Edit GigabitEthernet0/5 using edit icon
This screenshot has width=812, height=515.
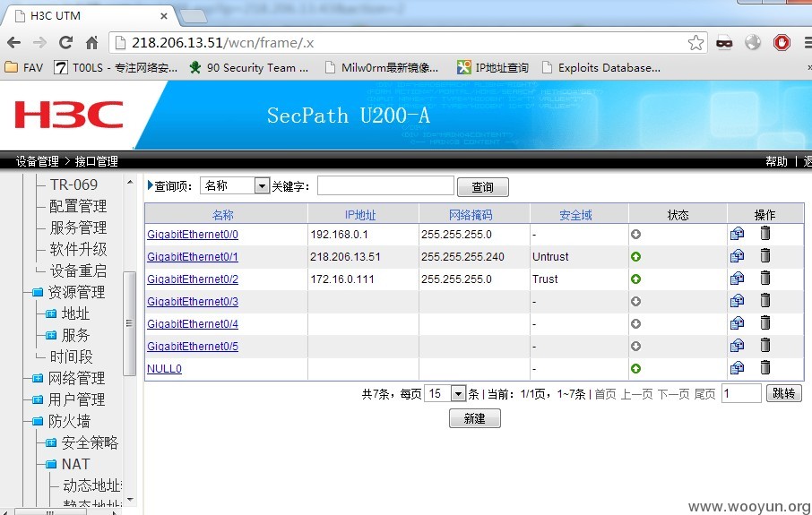click(737, 346)
